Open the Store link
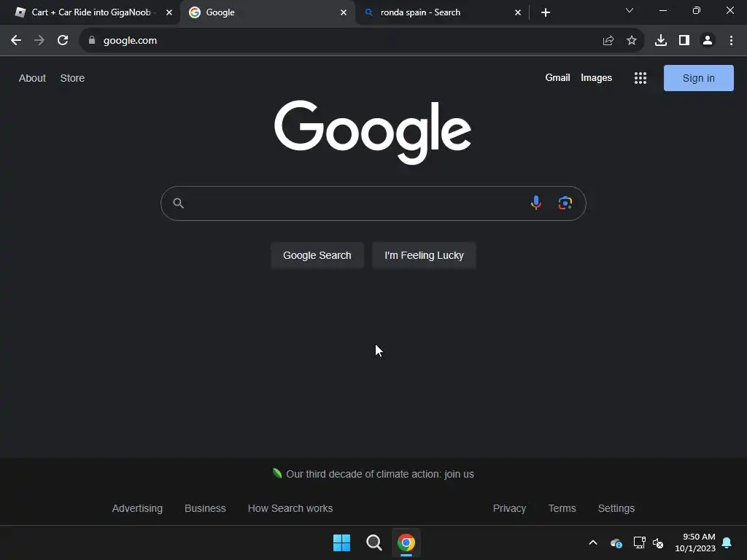This screenshot has width=747, height=560. point(72,78)
